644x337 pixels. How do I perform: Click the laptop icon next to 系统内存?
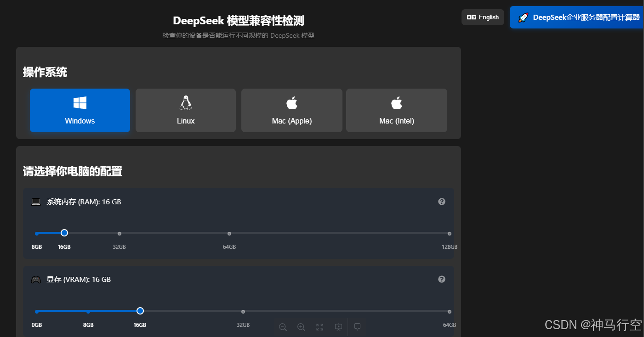click(36, 202)
